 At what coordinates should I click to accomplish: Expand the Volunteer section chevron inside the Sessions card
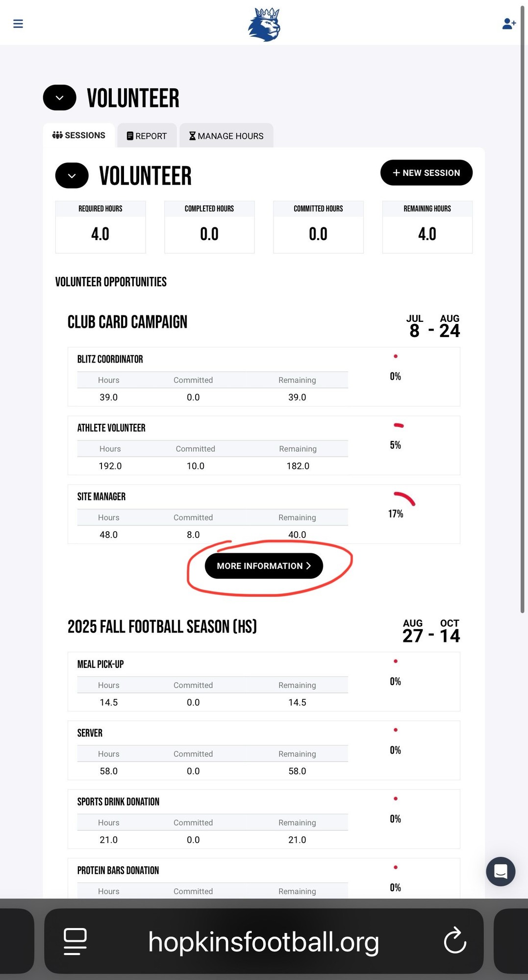(x=72, y=176)
